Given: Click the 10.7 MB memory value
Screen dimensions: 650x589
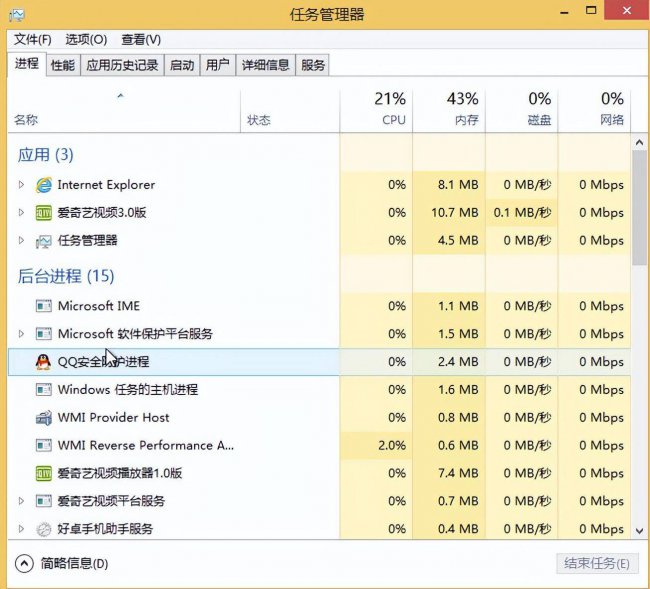Looking at the screenshot, I should click(455, 213).
